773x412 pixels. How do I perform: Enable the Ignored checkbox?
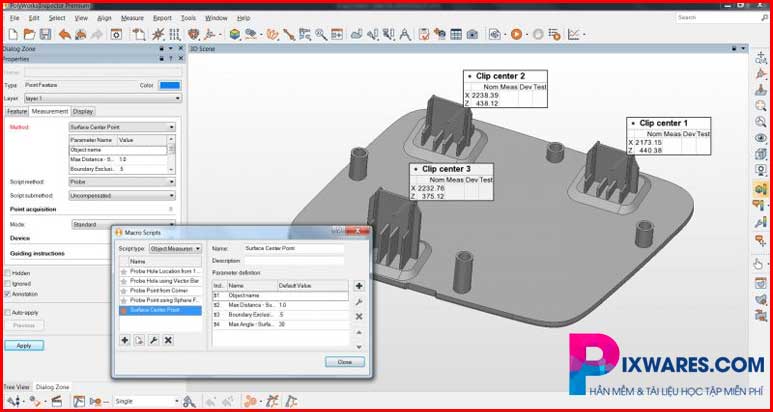8,283
